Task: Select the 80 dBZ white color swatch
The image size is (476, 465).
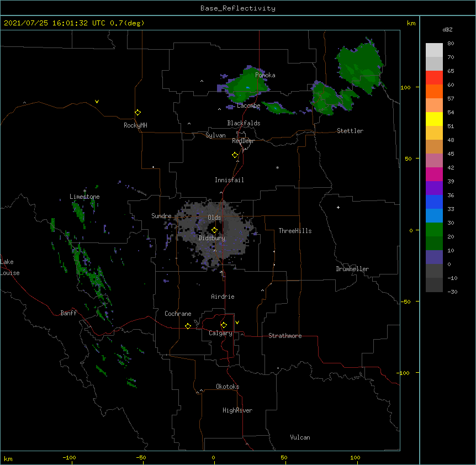Action: click(x=434, y=50)
